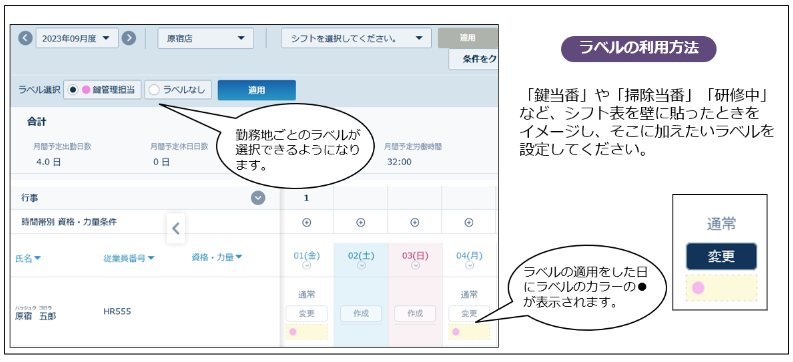Expand the 行事 row chevron
The height and width of the screenshot is (362, 793).
tap(258, 198)
